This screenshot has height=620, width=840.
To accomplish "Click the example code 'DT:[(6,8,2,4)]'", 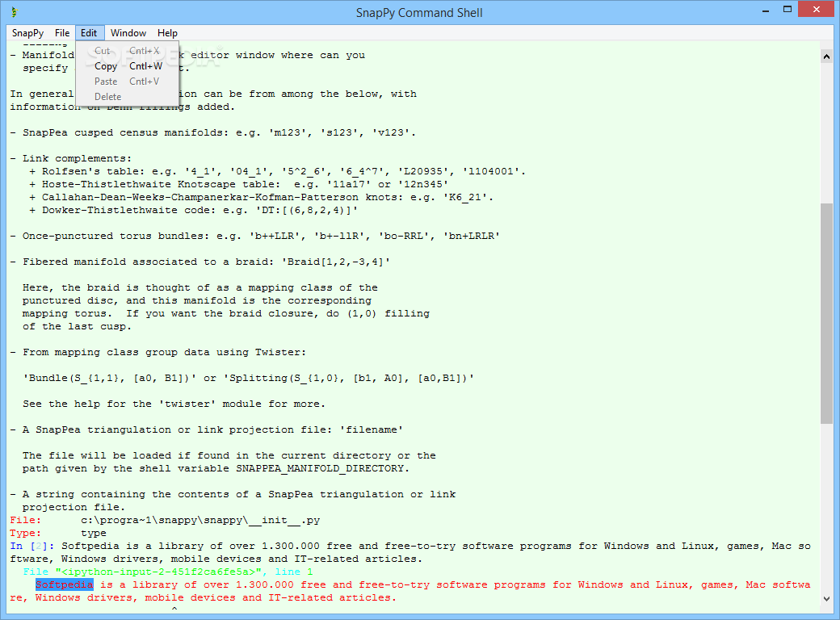I will [306, 211].
